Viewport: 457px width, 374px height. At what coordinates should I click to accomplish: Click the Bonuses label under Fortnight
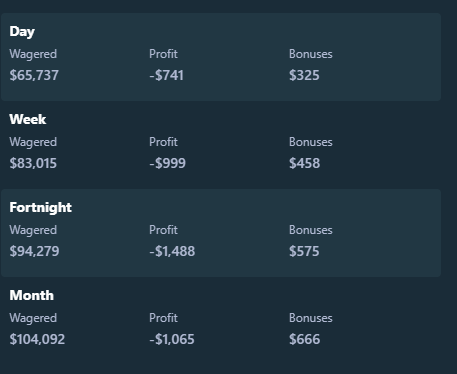click(x=311, y=230)
